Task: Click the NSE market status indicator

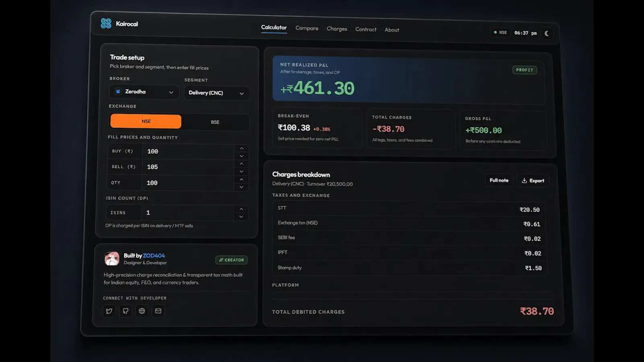Action: coord(500,33)
